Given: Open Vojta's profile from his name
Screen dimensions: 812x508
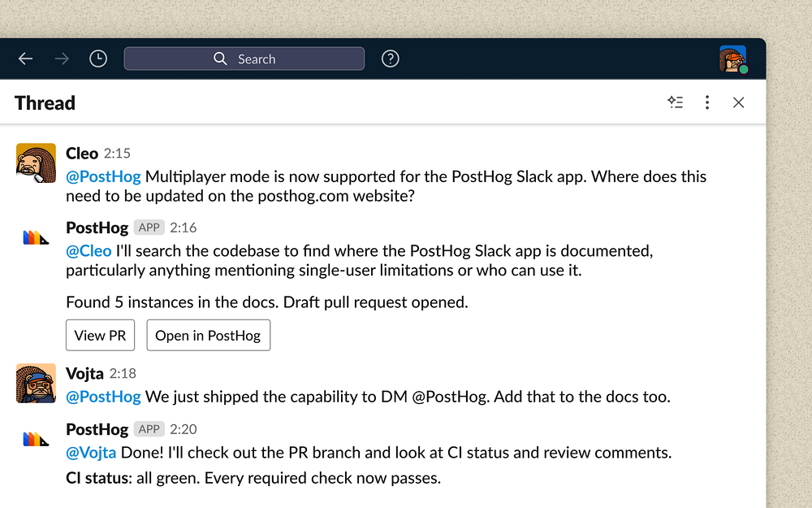Looking at the screenshot, I should coord(84,374).
